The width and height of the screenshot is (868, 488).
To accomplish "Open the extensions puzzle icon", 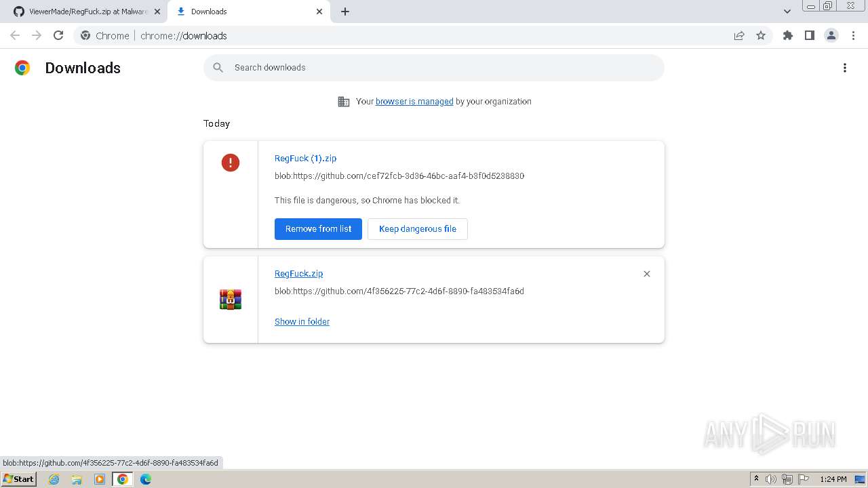I will coord(788,35).
